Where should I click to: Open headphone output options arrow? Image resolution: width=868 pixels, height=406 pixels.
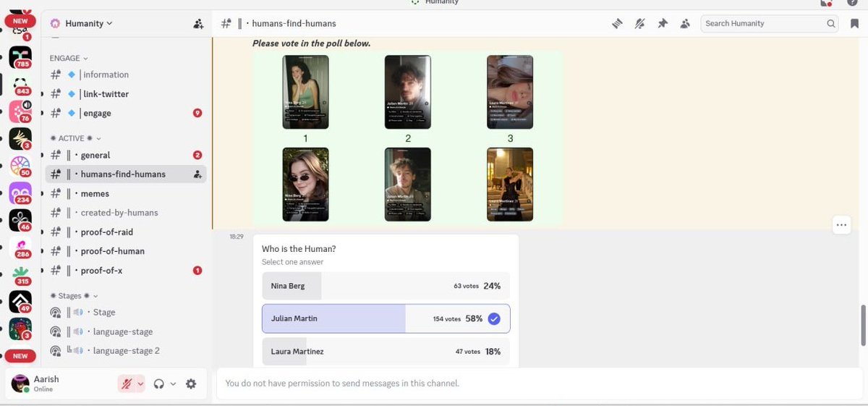(173, 384)
